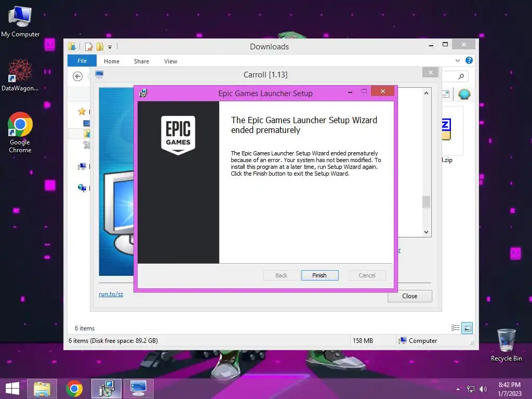Launch Chrome from the taskbar
The image size is (532, 399).
click(x=74, y=389)
